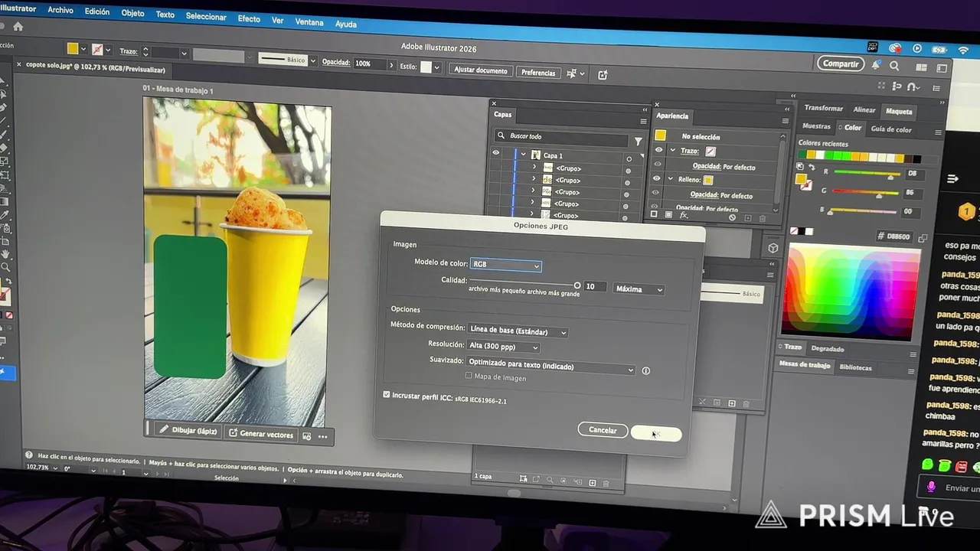
Task: Open the Objeto menu
Action: (132, 13)
